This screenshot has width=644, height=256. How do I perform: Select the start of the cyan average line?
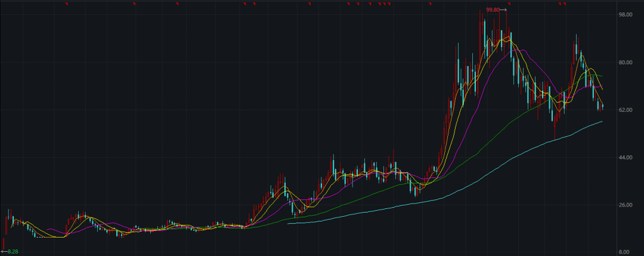[289, 224]
